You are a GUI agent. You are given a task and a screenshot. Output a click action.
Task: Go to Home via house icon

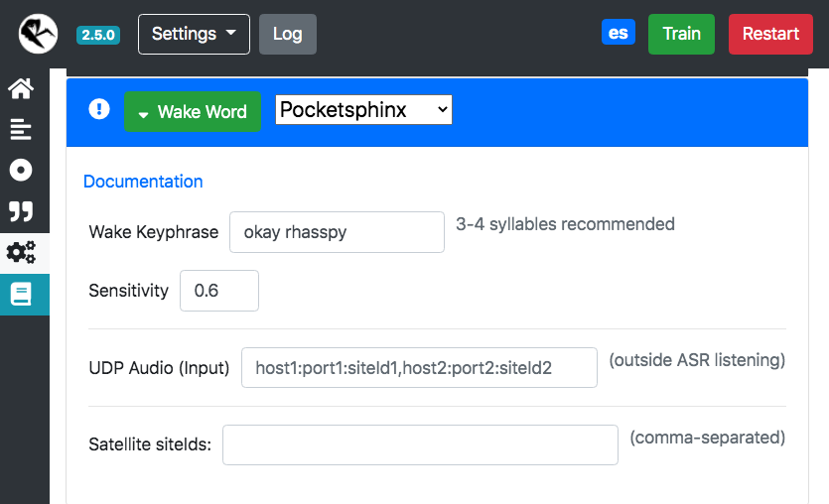pyautogui.click(x=21, y=88)
